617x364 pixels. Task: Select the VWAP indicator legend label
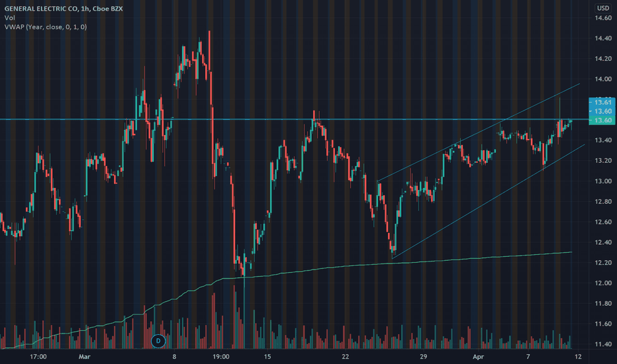tap(46, 26)
